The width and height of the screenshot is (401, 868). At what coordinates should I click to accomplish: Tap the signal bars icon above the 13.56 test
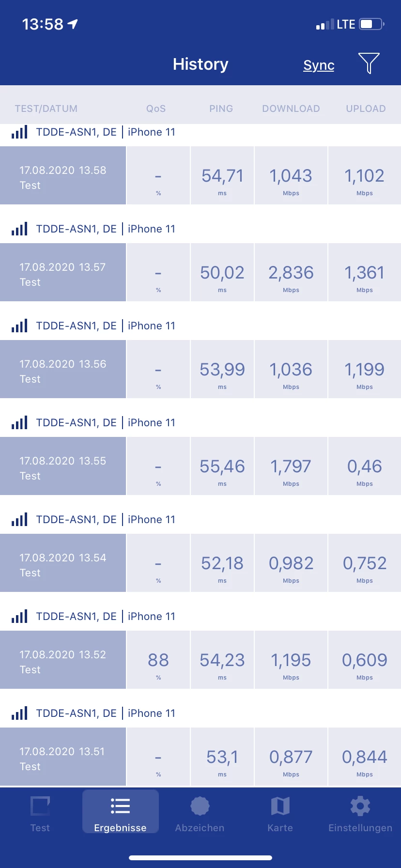pos(19,325)
